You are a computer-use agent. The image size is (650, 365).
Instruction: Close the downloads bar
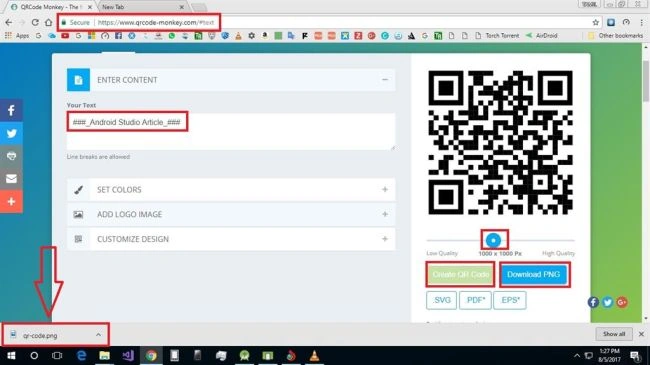(x=641, y=334)
